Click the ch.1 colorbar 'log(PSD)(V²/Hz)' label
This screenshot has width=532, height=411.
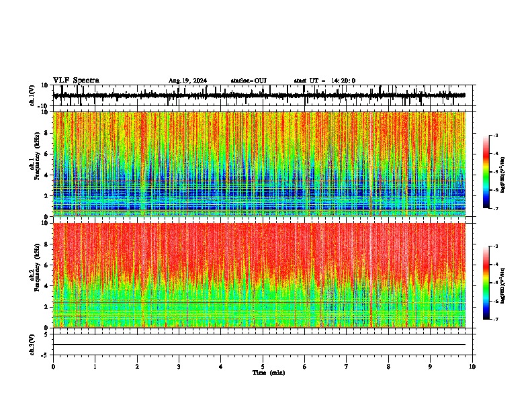pyautogui.click(x=503, y=175)
